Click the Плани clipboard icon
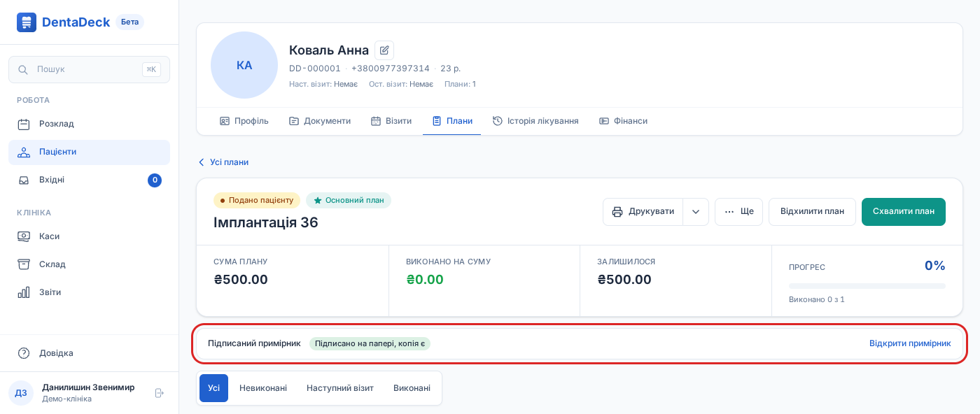This screenshot has width=980, height=414. coord(437,121)
